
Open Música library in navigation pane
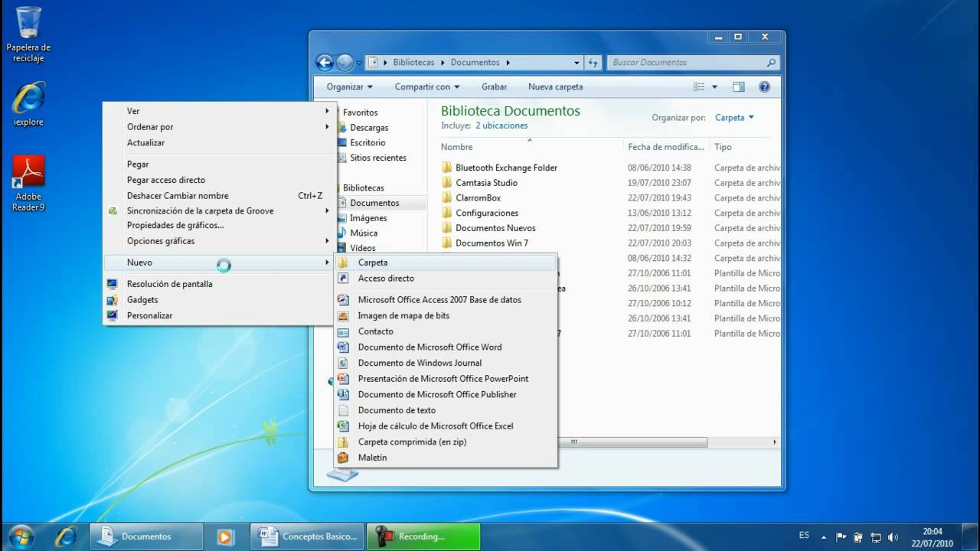pos(364,233)
